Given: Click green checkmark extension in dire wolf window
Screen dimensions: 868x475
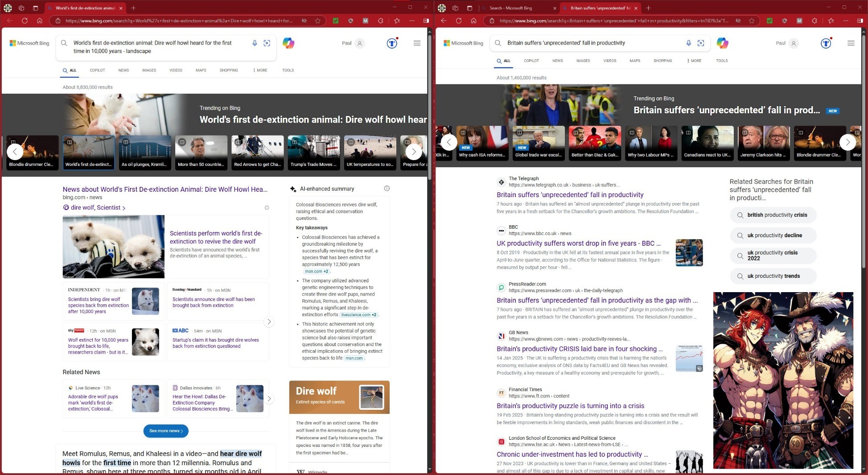Looking at the screenshot, I should 336,21.
